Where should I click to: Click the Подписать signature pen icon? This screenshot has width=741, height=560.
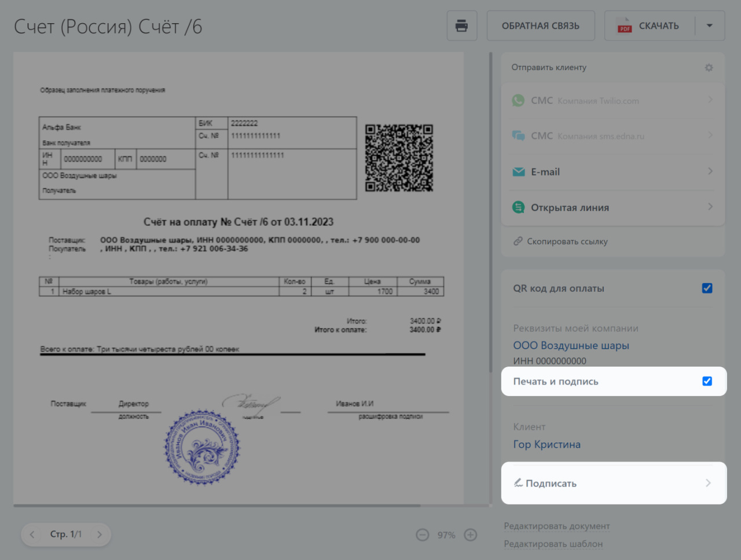click(518, 483)
